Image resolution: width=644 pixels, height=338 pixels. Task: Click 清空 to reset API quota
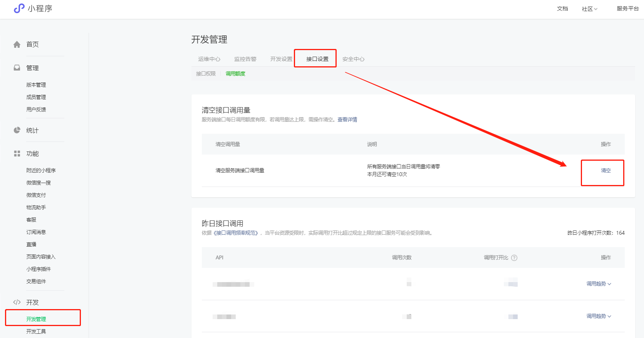(605, 170)
